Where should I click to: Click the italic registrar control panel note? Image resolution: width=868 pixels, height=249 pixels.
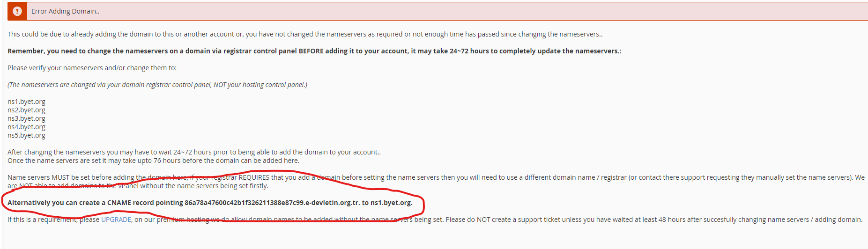click(157, 85)
